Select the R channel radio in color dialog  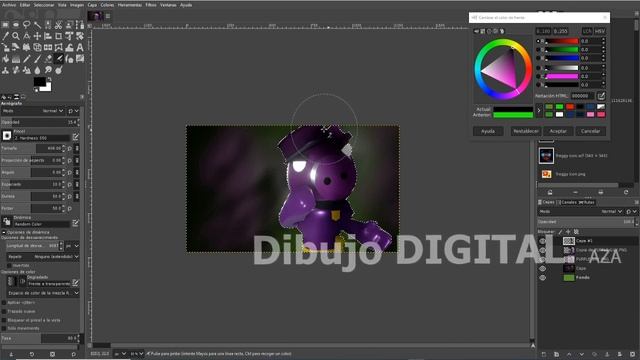[538, 41]
